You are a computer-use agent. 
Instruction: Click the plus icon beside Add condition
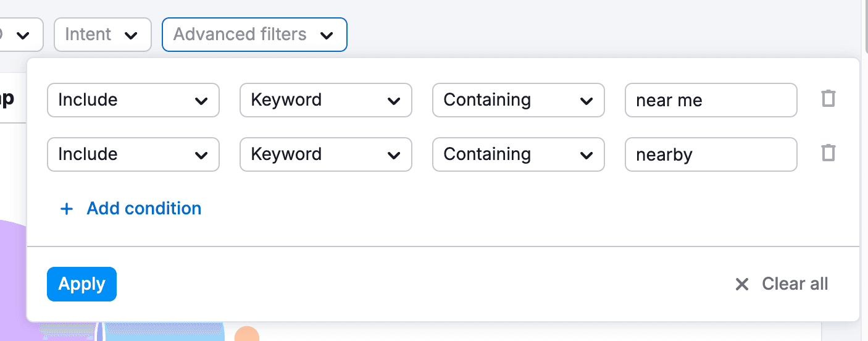(66, 209)
